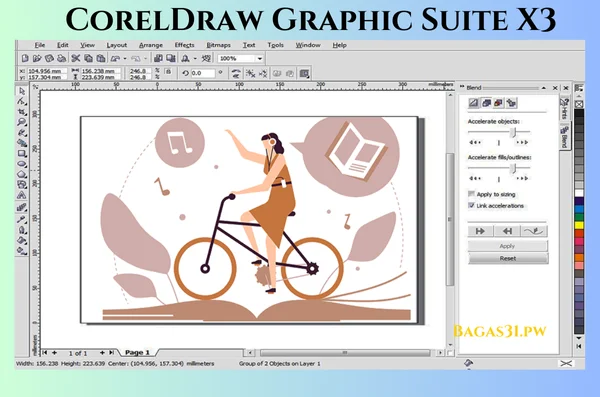The image size is (600, 397).
Task: Click the Application launcher icon
Action: click(186, 58)
